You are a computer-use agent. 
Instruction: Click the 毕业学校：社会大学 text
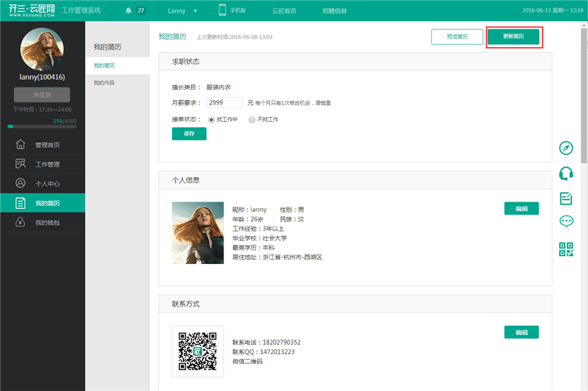259,238
